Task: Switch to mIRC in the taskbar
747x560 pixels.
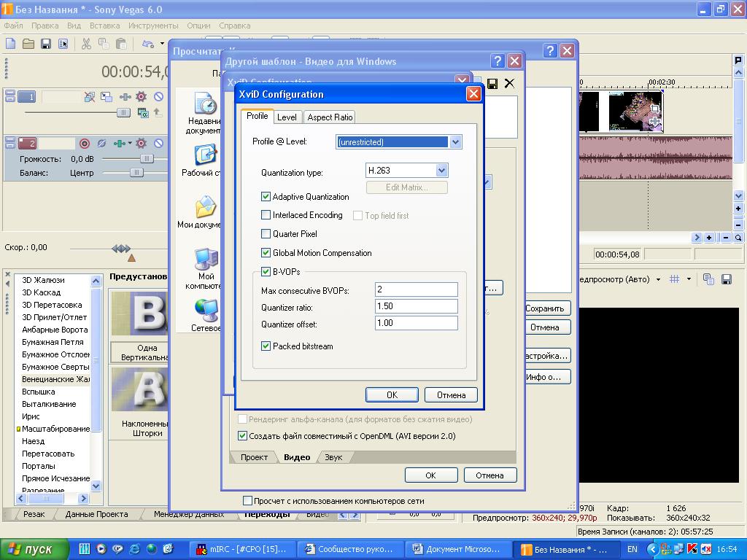Action: click(242, 549)
